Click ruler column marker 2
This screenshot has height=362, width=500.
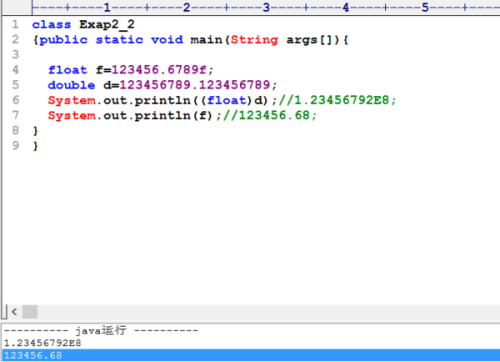coord(186,7)
